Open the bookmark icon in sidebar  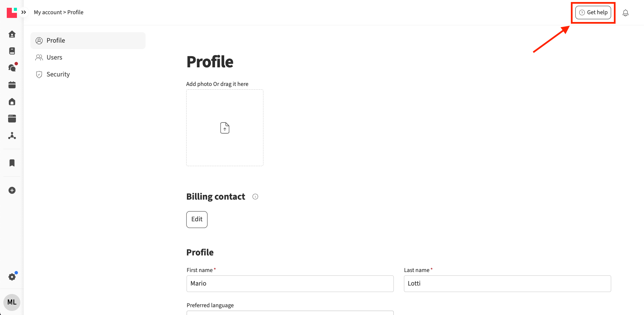coord(12,163)
